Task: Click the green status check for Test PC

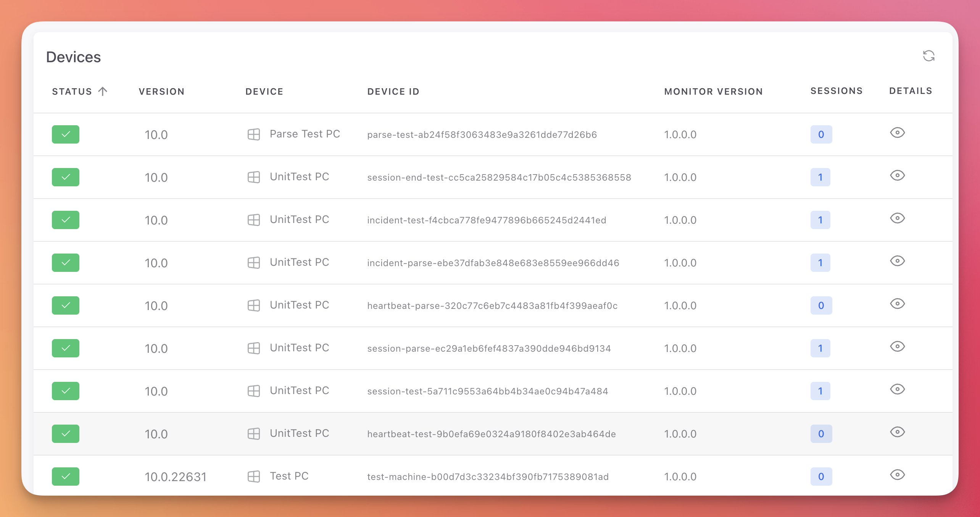Action: click(x=65, y=476)
